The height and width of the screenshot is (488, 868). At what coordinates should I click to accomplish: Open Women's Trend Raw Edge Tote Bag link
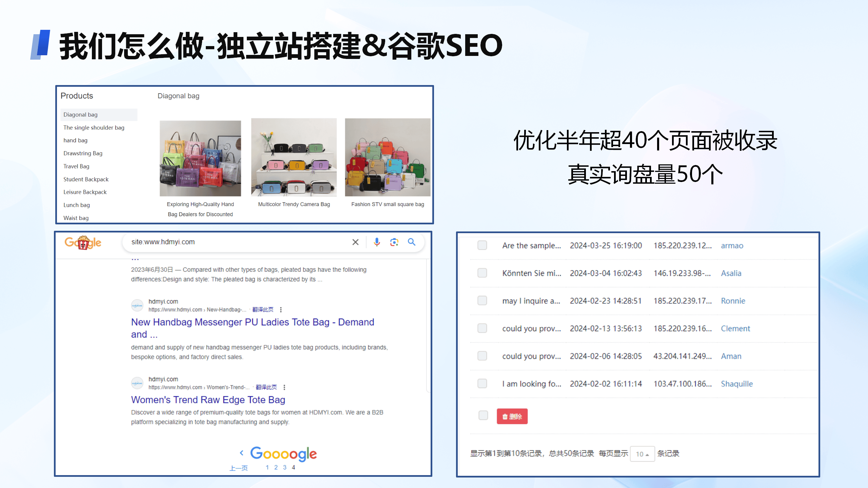click(208, 400)
